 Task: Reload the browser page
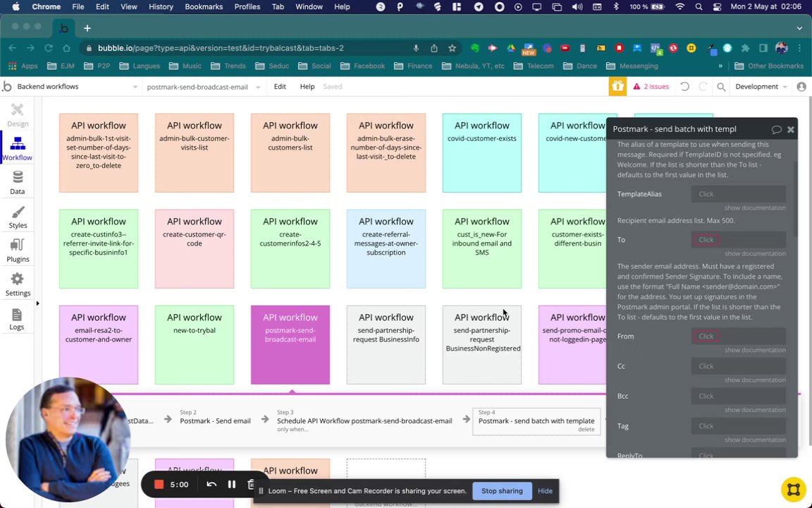click(x=49, y=48)
